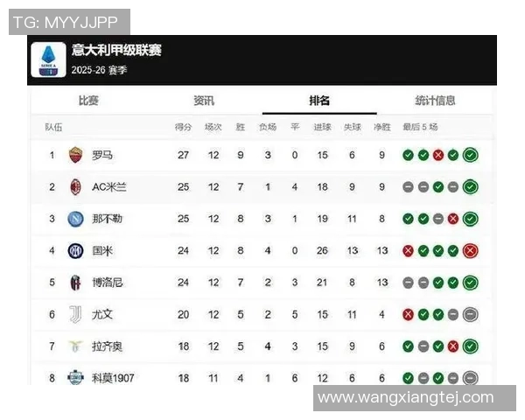Click Roma's latest match result circle
The image size is (525, 420).
pos(470,156)
